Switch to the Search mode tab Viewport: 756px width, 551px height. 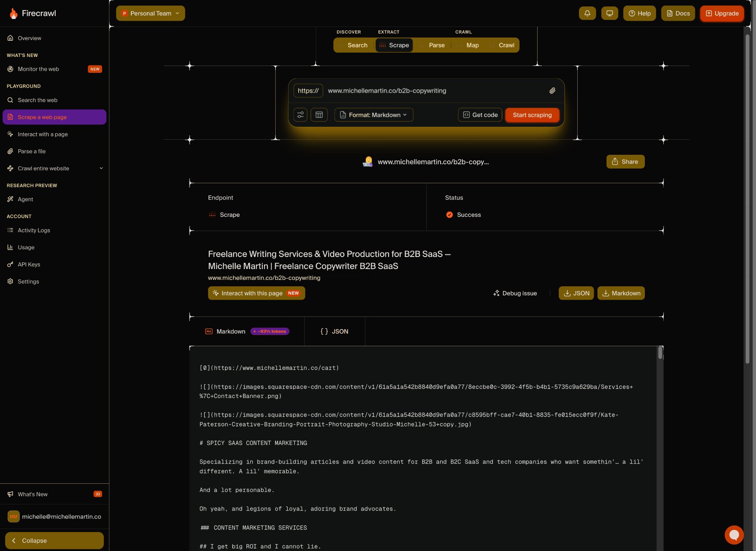tap(353, 45)
